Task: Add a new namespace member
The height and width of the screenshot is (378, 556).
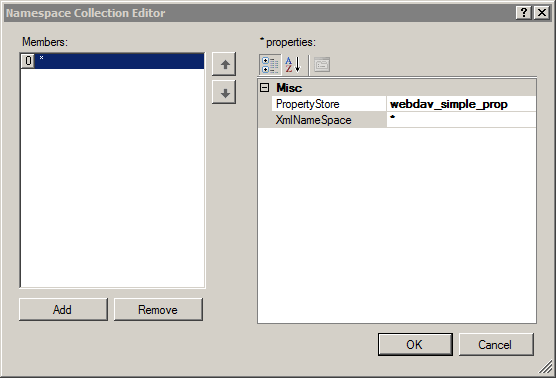Action: [63, 310]
